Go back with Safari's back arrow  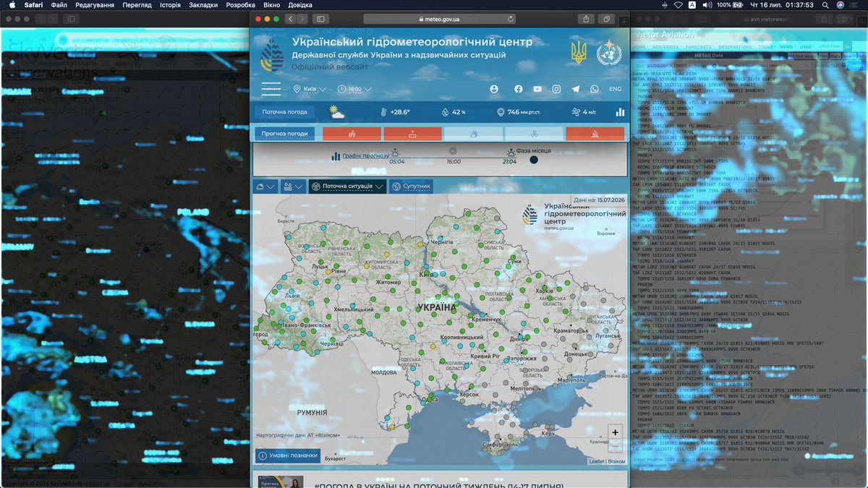(x=290, y=19)
